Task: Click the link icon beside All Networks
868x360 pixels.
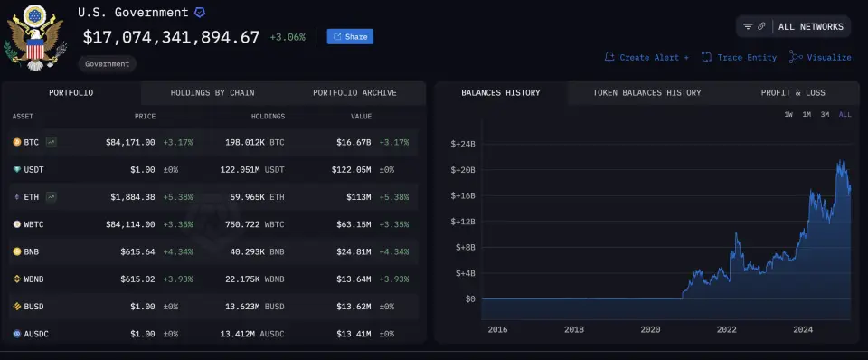Action: [x=761, y=26]
